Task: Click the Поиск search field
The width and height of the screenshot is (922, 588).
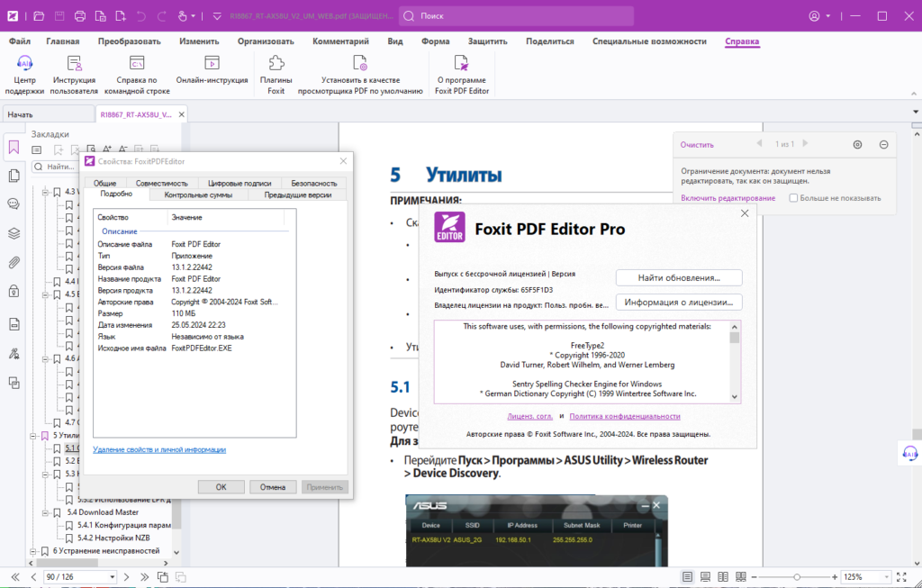Action: 516,16
